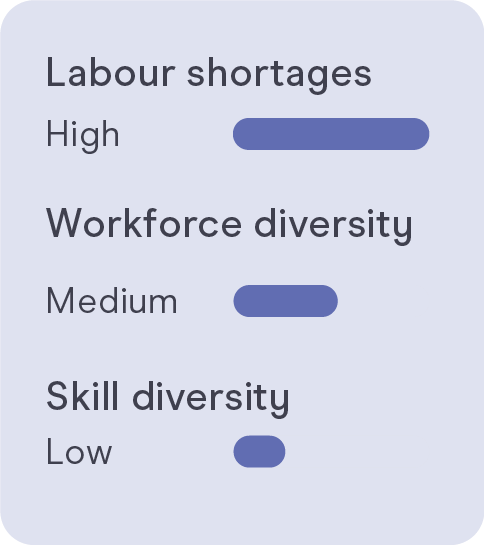484x545 pixels.
Task: Click the word "Skill" in third heading
Action: (x=82, y=396)
